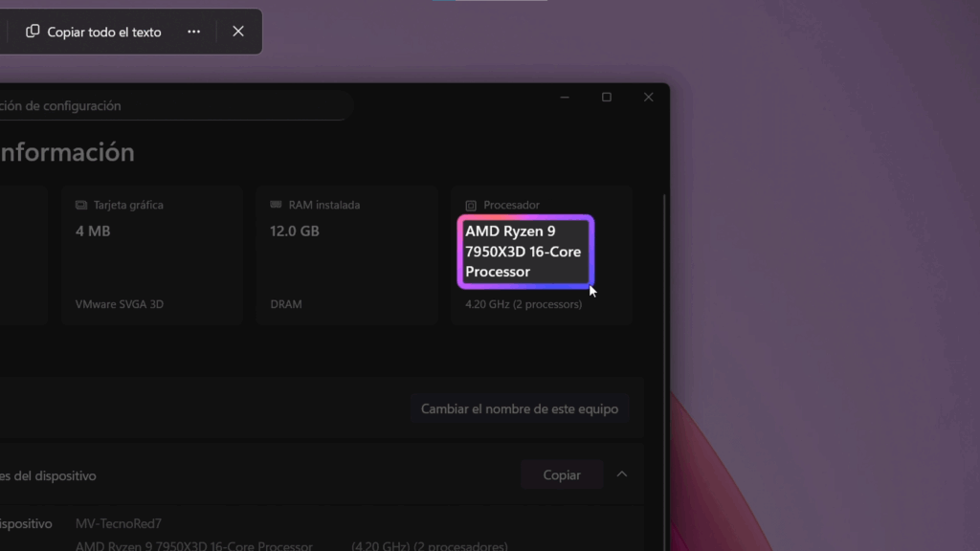980x551 pixels.
Task: Maximize the Settings window
Action: tap(606, 98)
